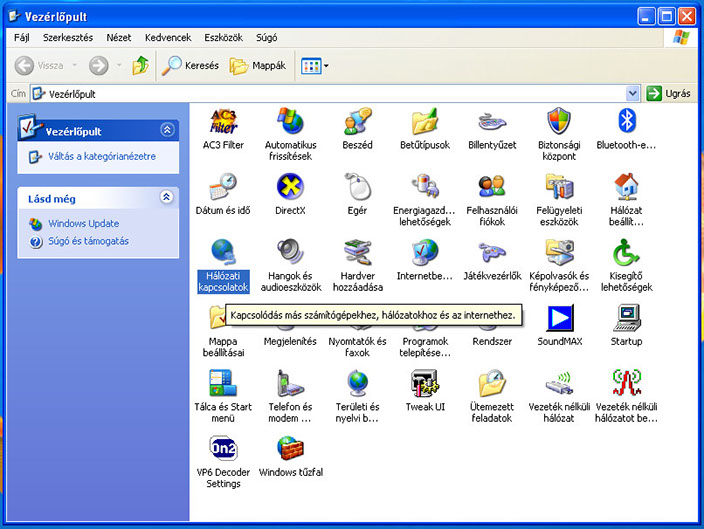
Task: Open Felügyeleti eszközök icon
Action: pos(559,187)
